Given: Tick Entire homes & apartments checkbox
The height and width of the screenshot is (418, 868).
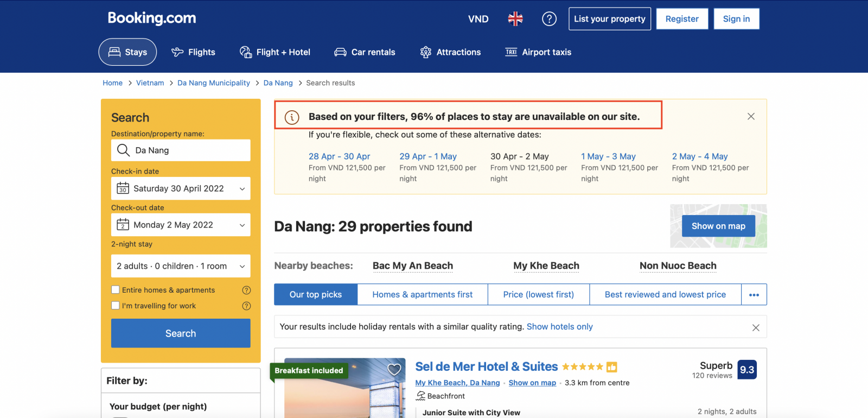Looking at the screenshot, I should [115, 290].
